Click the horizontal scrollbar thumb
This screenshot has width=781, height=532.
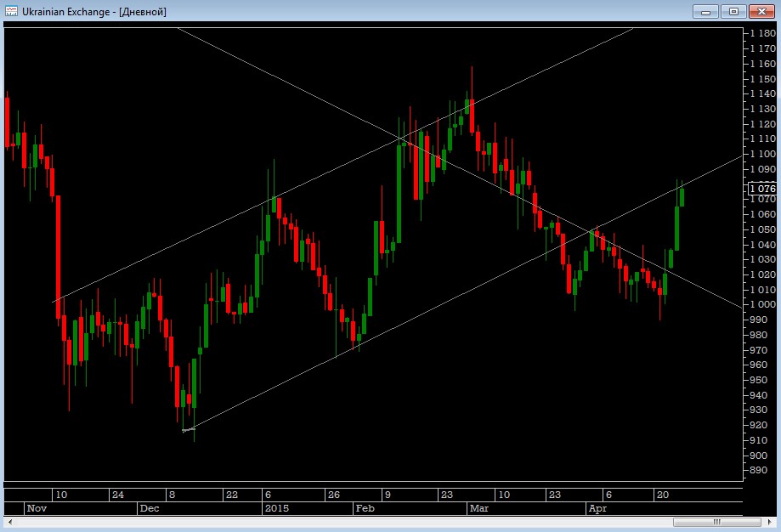[717, 522]
